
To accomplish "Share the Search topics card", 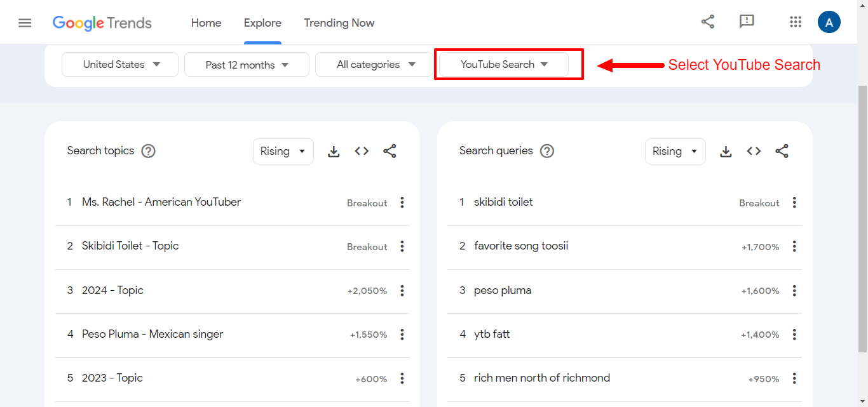I will 390,151.
